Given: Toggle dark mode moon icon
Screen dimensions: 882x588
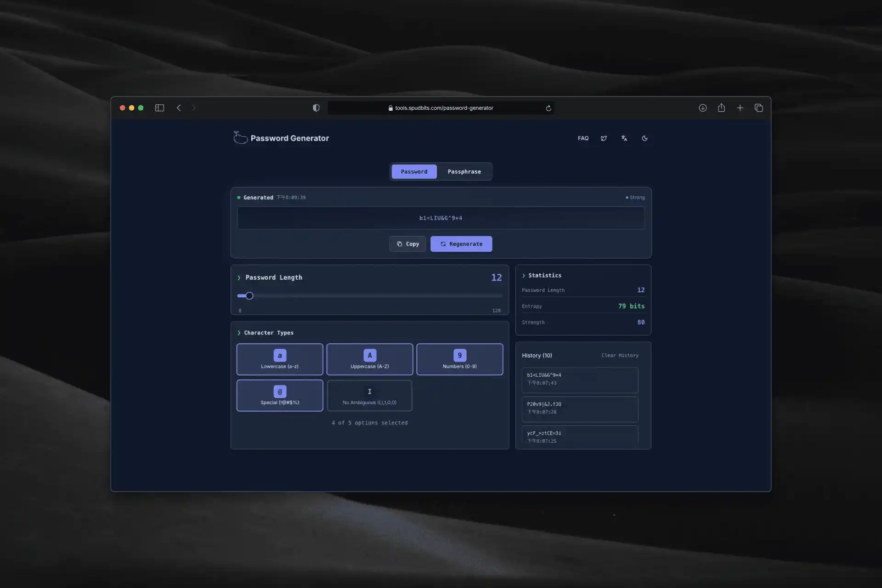Looking at the screenshot, I should [x=645, y=138].
